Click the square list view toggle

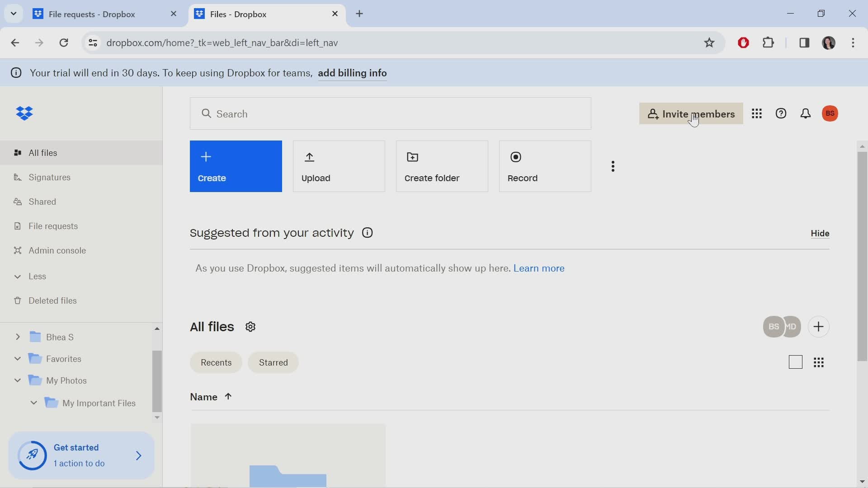click(795, 361)
